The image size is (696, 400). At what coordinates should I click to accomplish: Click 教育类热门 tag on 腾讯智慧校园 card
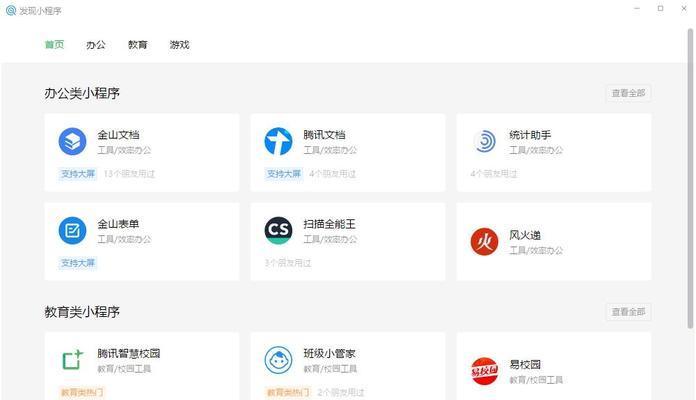point(82,392)
